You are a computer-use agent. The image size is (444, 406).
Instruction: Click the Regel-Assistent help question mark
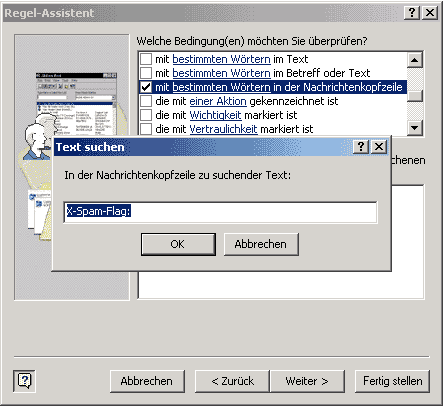(412, 13)
